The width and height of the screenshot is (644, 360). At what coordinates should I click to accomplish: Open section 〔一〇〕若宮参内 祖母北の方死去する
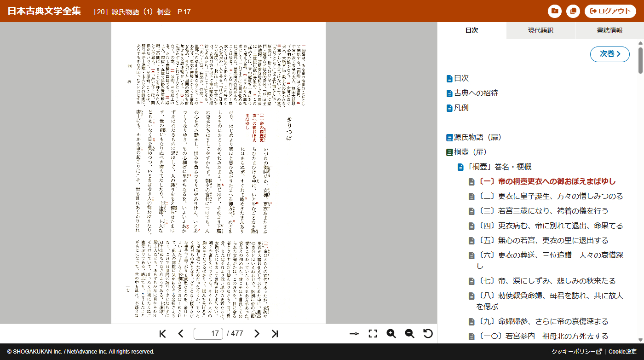point(543,336)
